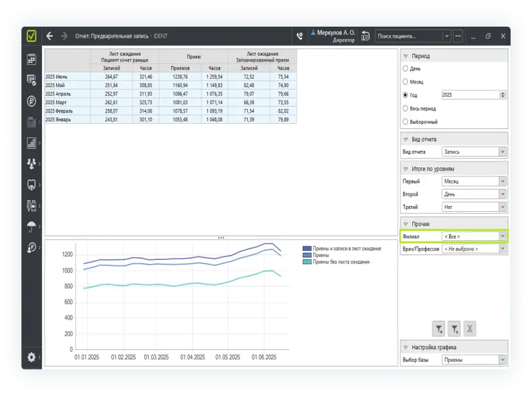Select the День period radio button
Screen dimensions: 532x396
(x=406, y=69)
